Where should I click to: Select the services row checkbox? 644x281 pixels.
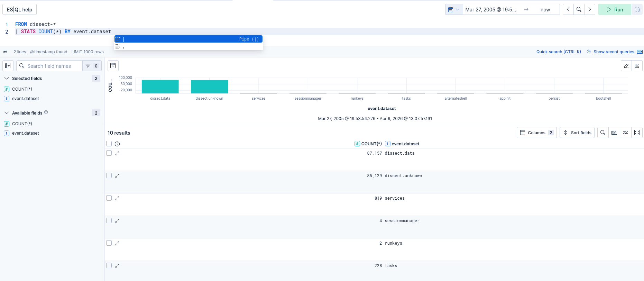point(109,198)
